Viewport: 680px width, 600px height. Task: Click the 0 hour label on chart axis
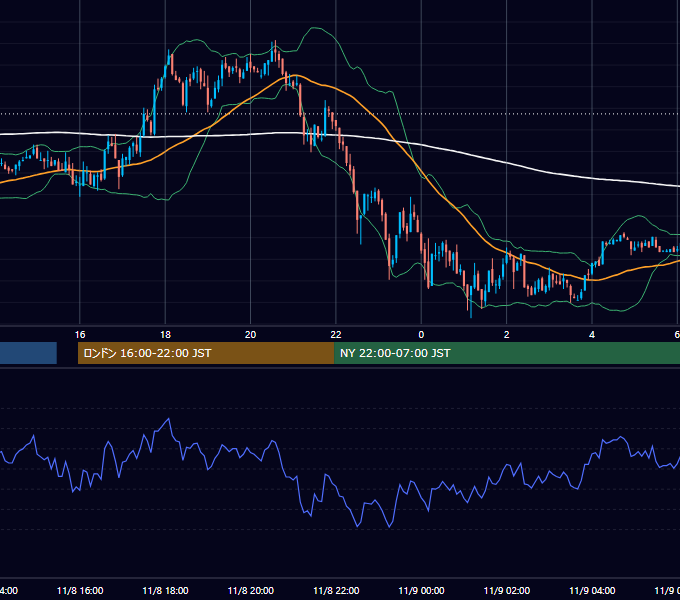(421, 335)
